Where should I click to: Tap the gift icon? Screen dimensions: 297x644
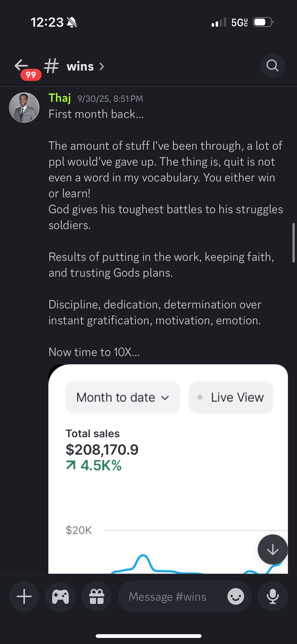tap(97, 596)
